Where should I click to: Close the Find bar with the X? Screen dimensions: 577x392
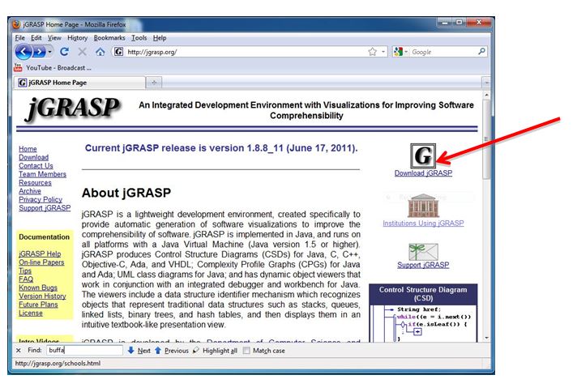19,351
